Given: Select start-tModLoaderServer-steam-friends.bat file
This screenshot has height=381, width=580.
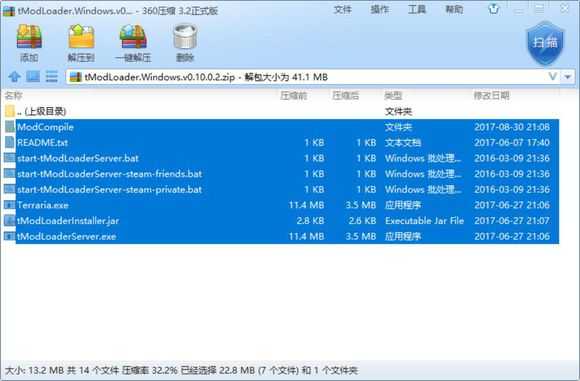Looking at the screenshot, I should [x=110, y=173].
